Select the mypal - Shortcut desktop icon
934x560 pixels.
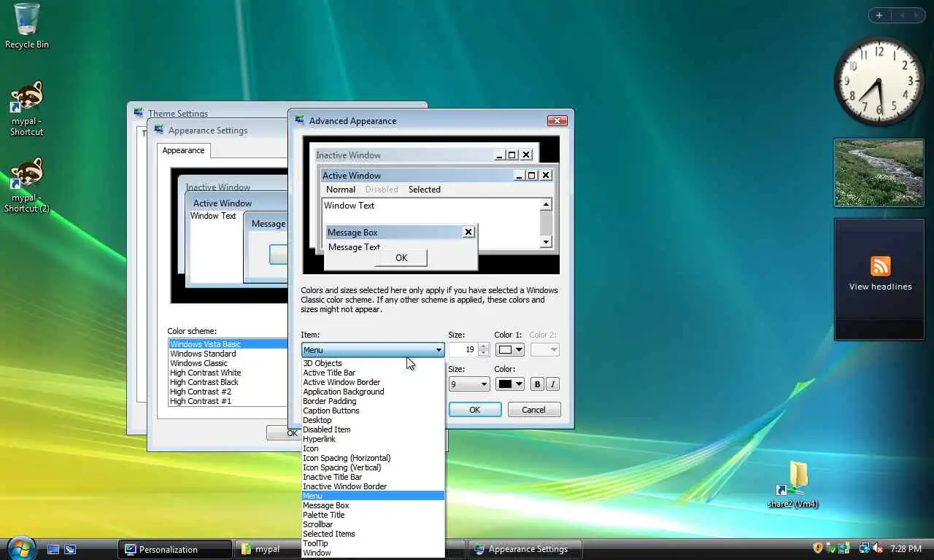[x=26, y=109]
